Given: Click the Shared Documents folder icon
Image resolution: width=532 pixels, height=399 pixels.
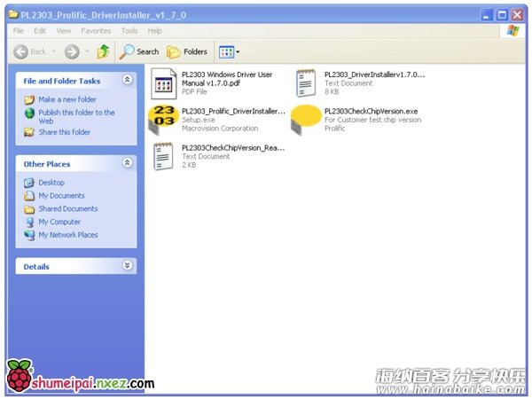Looking at the screenshot, I should (29, 209).
